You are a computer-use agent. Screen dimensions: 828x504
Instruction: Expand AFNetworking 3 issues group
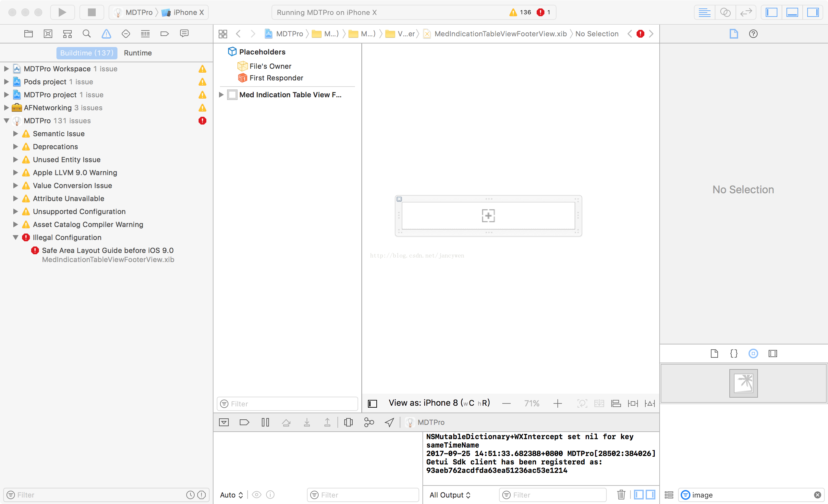[6, 108]
